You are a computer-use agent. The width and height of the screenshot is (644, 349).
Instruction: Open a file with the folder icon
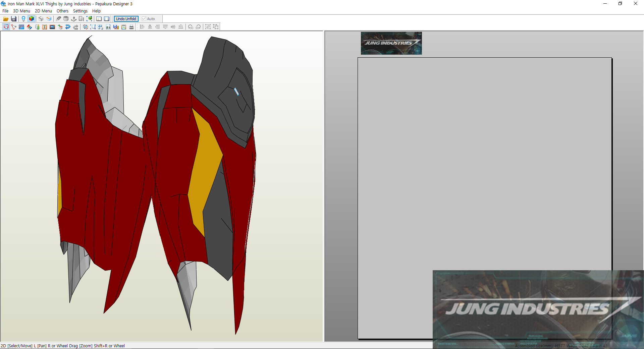pyautogui.click(x=6, y=19)
